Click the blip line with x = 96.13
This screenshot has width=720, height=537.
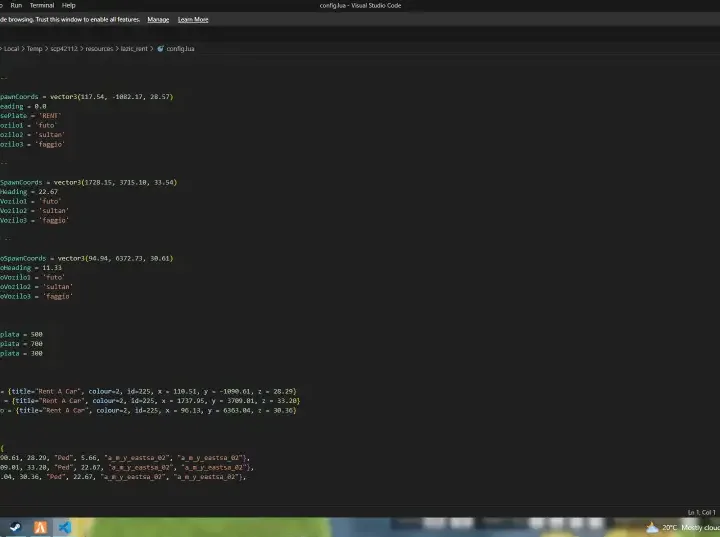(x=148, y=411)
